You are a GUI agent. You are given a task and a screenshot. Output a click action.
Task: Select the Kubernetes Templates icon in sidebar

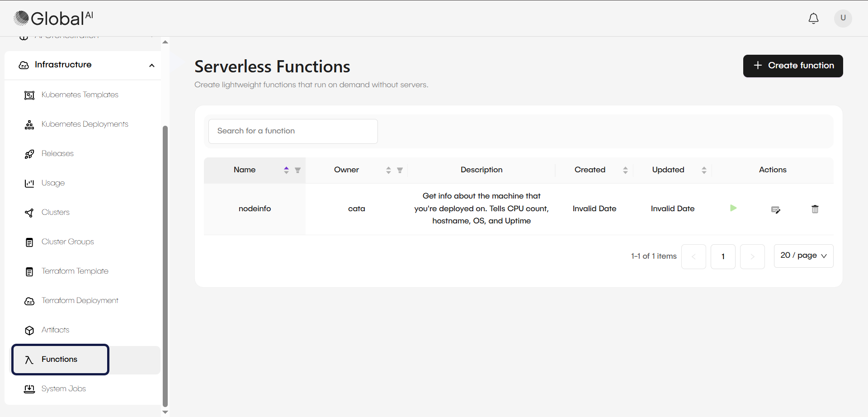29,95
